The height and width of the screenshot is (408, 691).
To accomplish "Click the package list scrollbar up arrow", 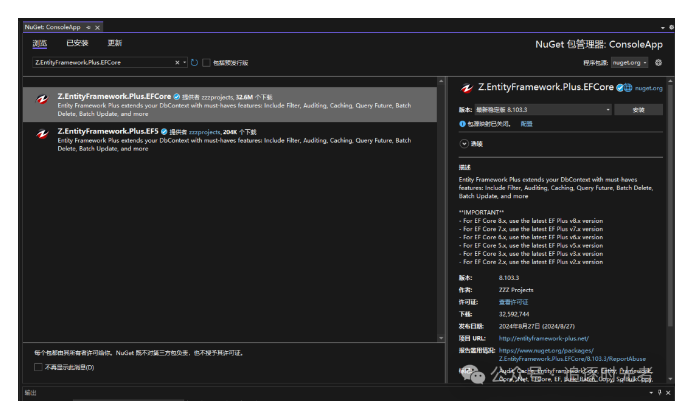I will coord(441,82).
